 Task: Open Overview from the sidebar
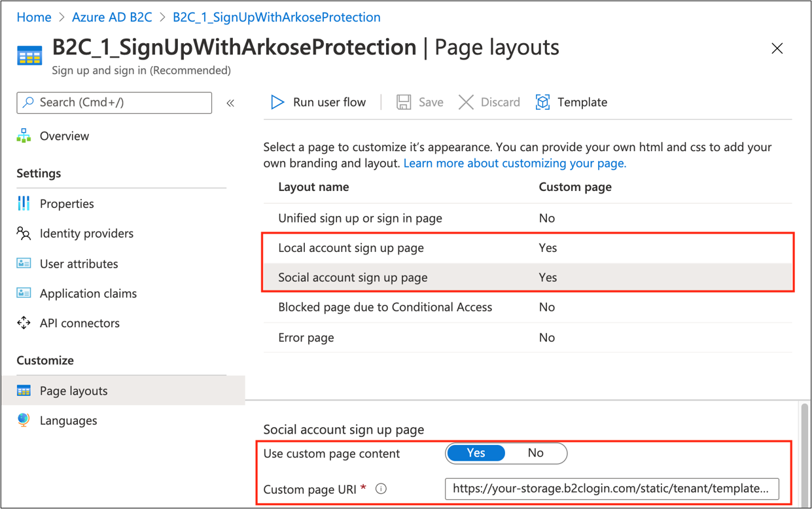click(x=64, y=136)
